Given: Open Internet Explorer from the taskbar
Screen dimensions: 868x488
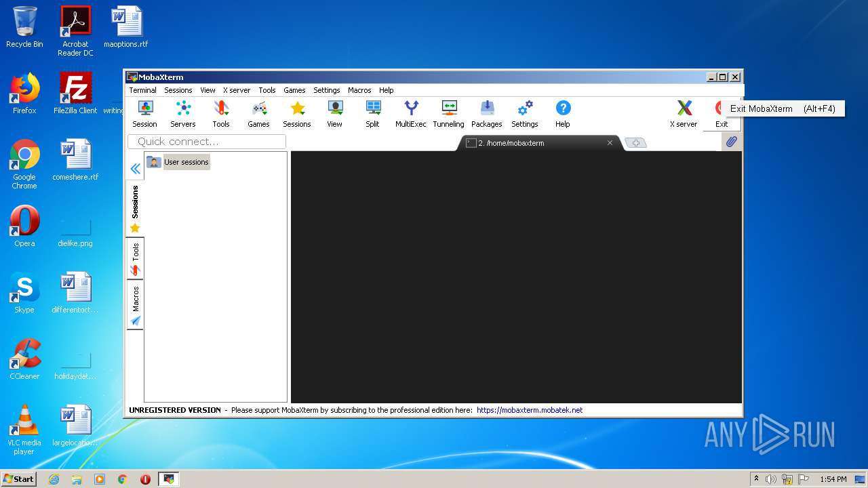Looking at the screenshot, I should coord(54,479).
